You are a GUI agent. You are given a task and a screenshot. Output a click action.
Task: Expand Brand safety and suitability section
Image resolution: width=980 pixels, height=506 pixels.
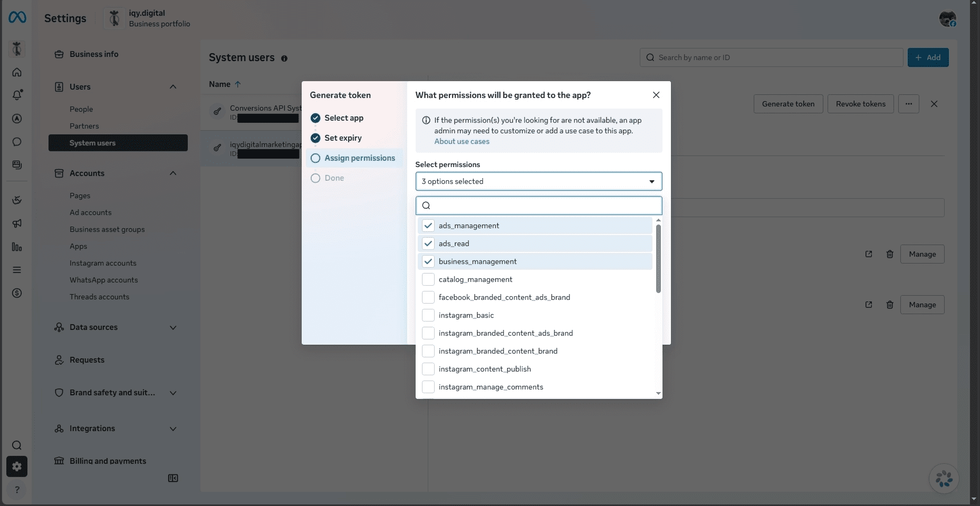tap(173, 393)
